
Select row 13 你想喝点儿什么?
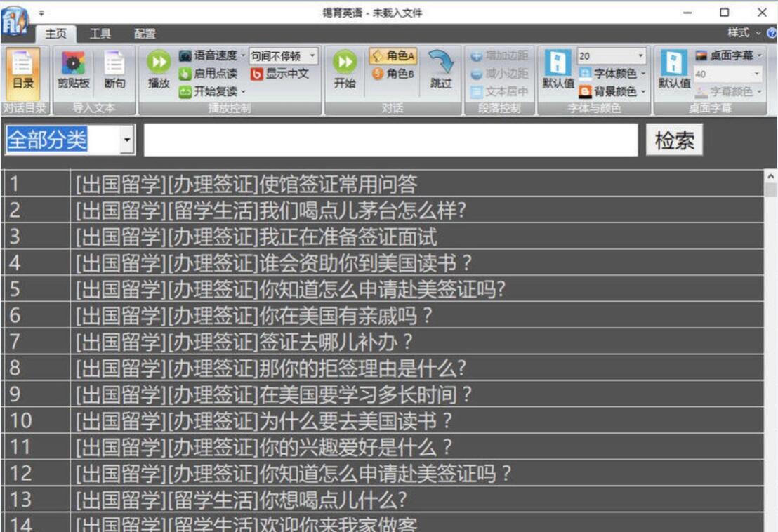coord(383,499)
